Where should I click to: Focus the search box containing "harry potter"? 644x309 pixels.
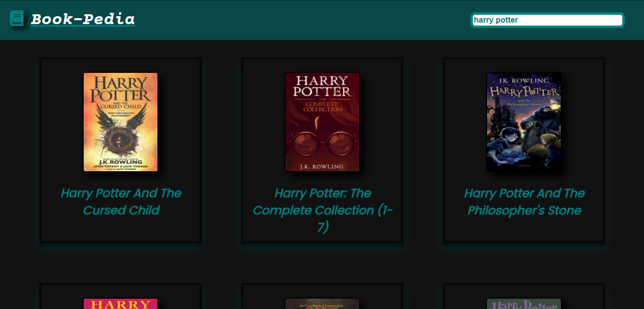coord(548,20)
